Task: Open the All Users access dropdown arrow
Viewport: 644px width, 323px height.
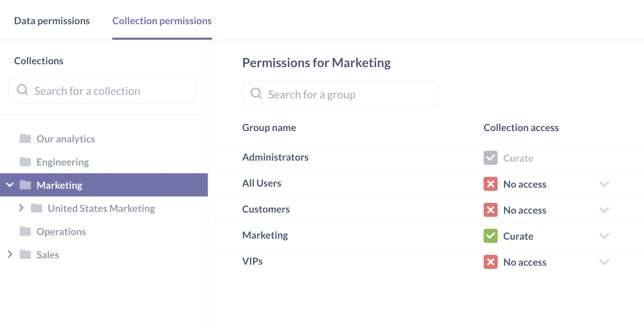Action: (x=604, y=184)
